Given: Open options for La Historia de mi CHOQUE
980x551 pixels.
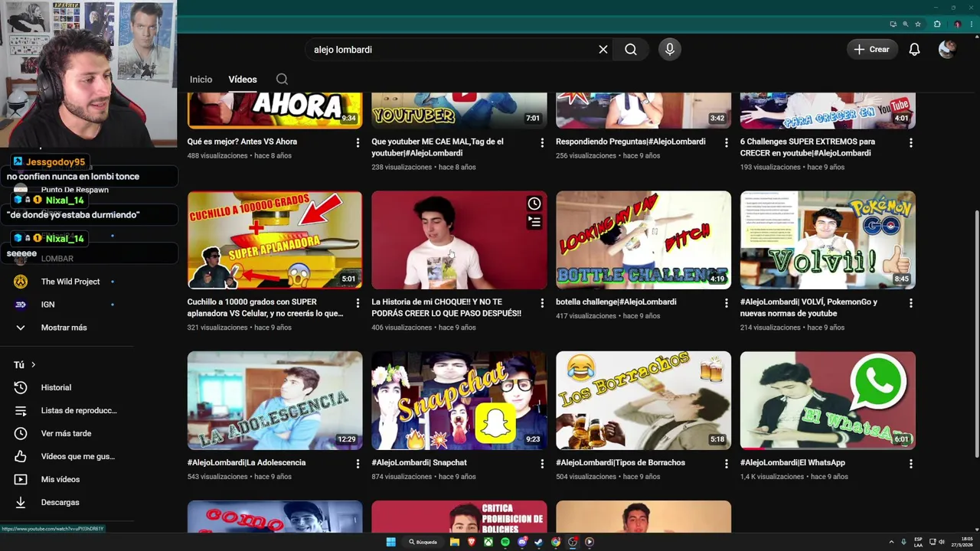Looking at the screenshot, I should click(542, 303).
